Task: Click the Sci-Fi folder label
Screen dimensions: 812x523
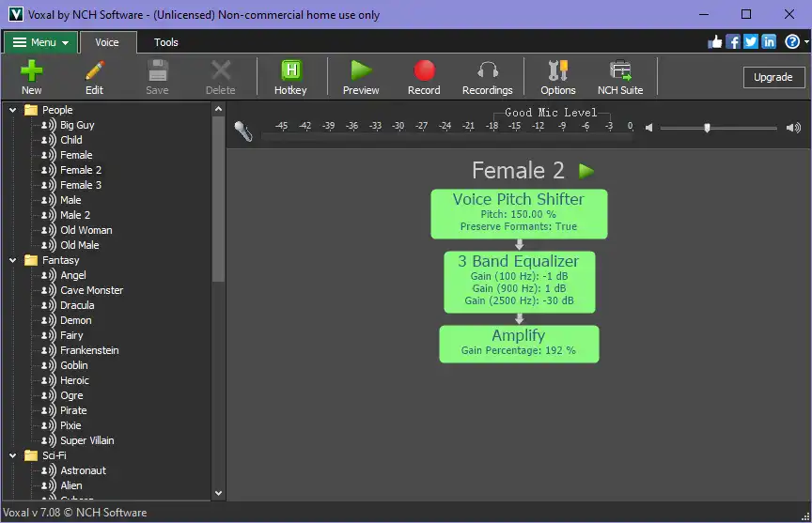Action: click(54, 455)
